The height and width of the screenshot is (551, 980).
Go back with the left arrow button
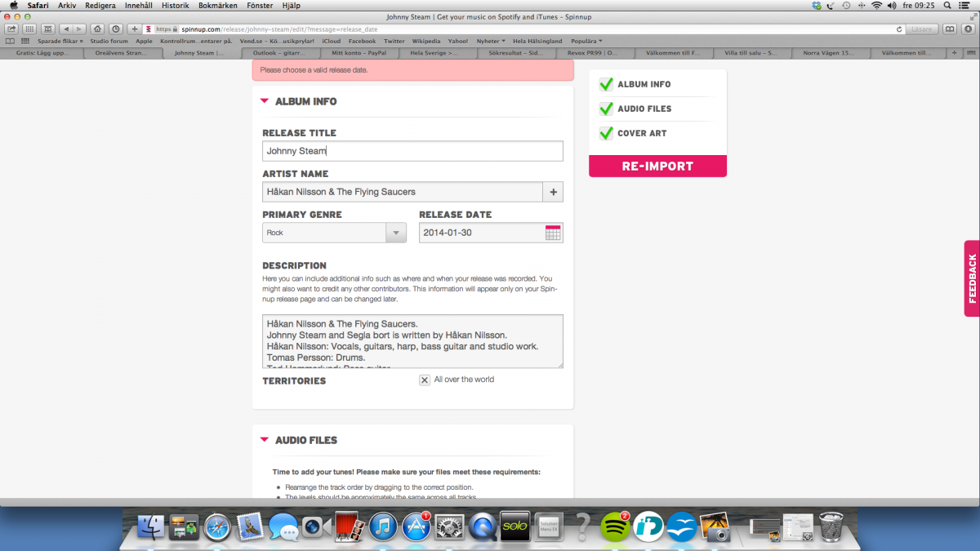[67, 29]
